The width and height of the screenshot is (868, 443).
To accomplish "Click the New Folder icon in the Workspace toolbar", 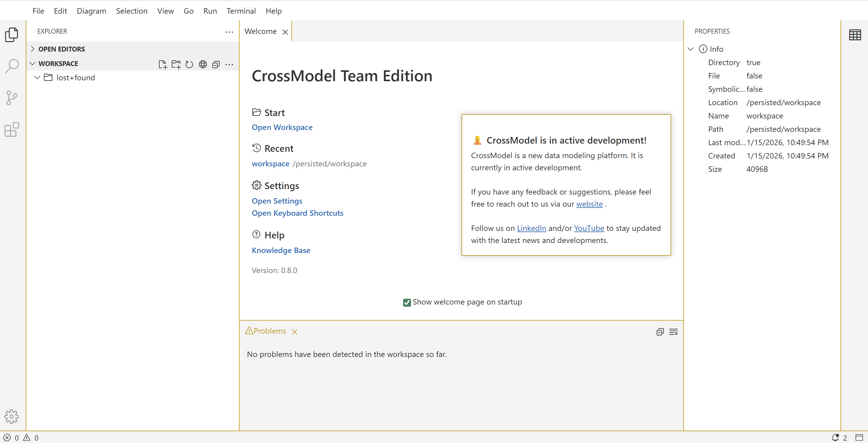I will pyautogui.click(x=176, y=64).
